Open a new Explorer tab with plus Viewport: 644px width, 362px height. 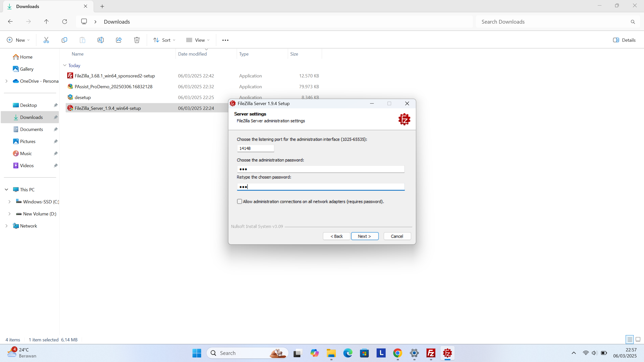(x=102, y=7)
